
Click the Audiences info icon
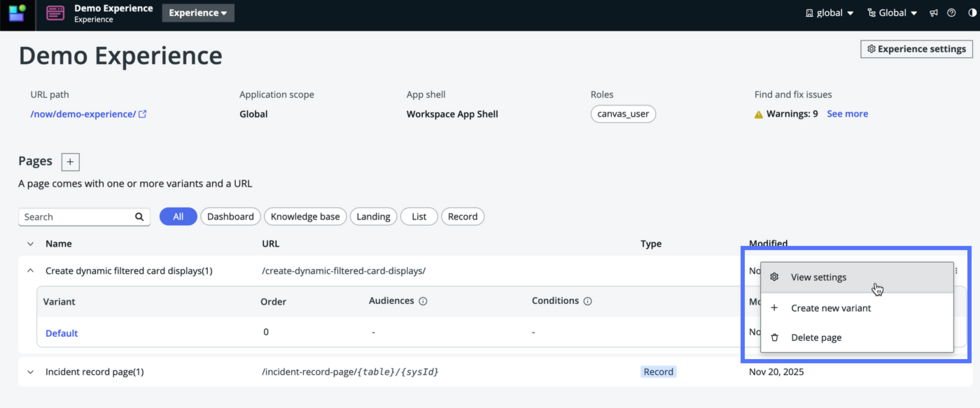(422, 301)
